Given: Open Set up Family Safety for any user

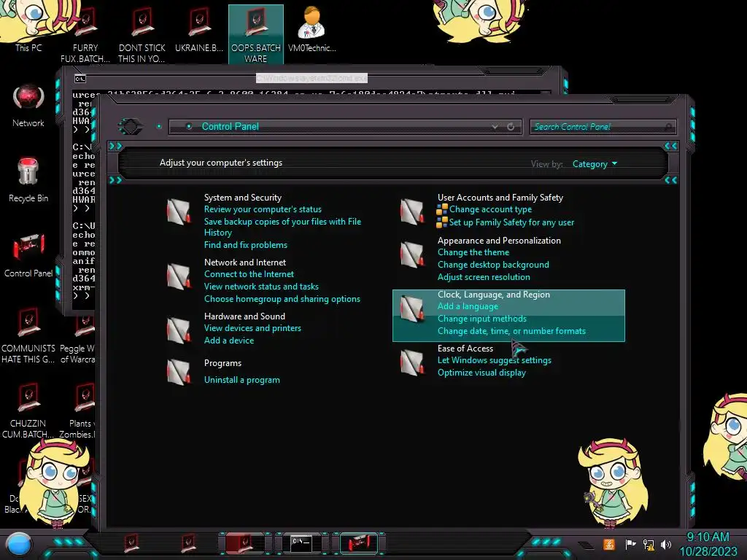Looking at the screenshot, I should pyautogui.click(x=511, y=222).
